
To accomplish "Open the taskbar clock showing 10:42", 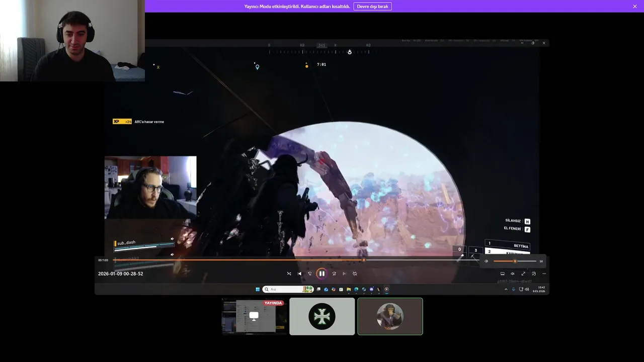I will click(x=539, y=289).
